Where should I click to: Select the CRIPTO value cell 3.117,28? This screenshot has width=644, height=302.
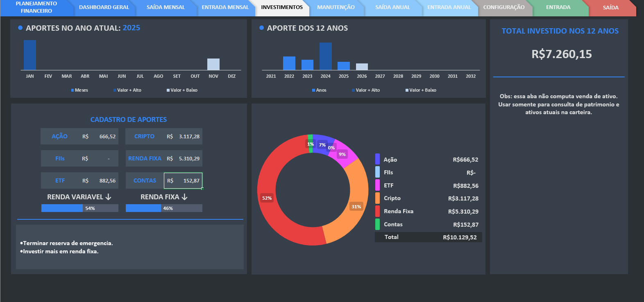(184, 136)
